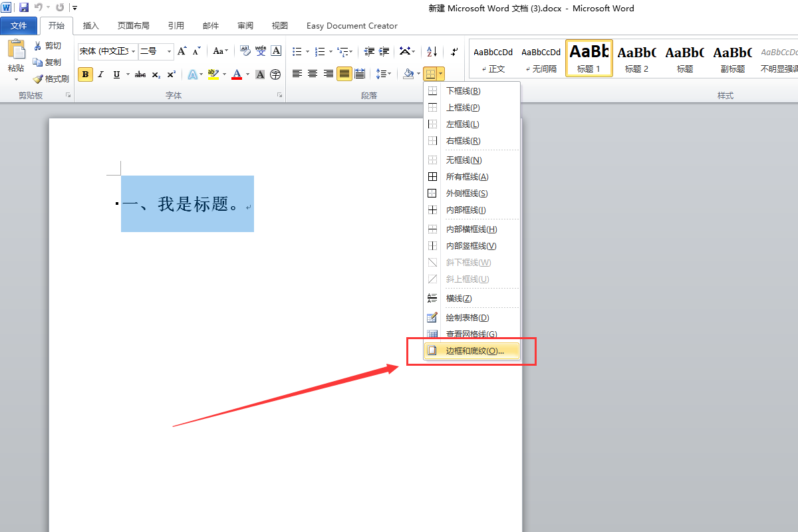Toggle Underline formatting
This screenshot has width=798, height=532.
coord(117,74)
